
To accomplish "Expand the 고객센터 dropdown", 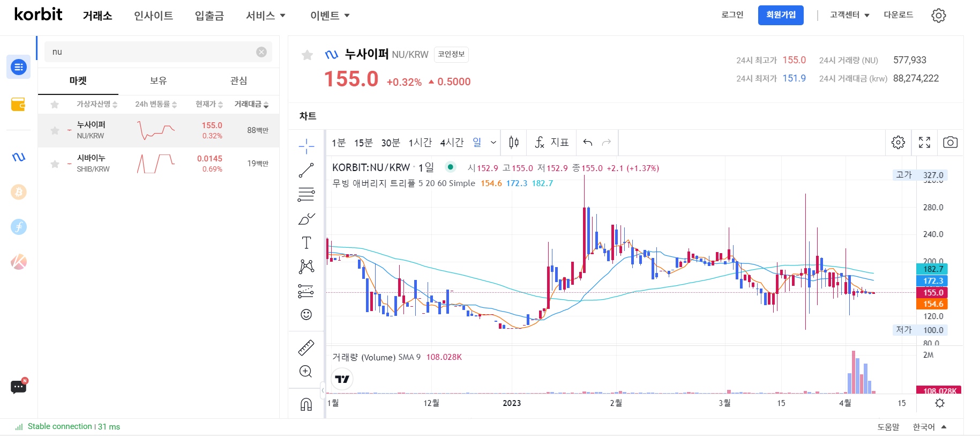I will [850, 15].
